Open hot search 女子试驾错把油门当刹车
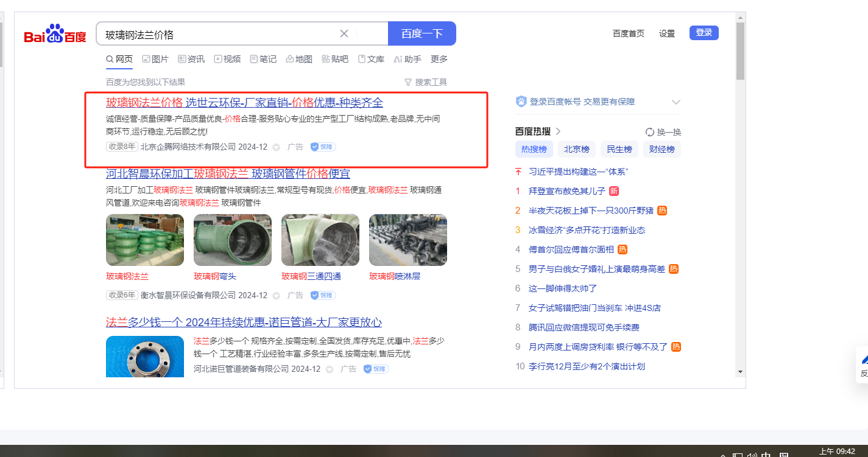 pyautogui.click(x=595, y=308)
